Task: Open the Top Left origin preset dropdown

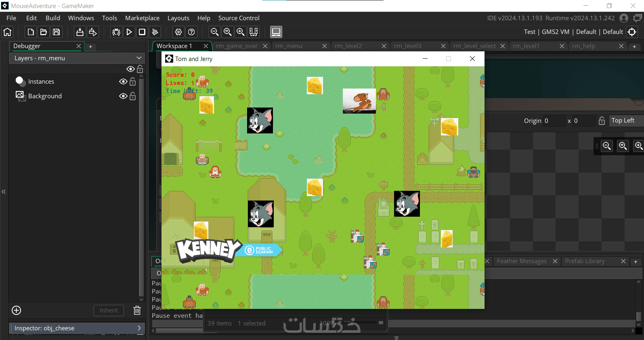Action: click(x=627, y=120)
